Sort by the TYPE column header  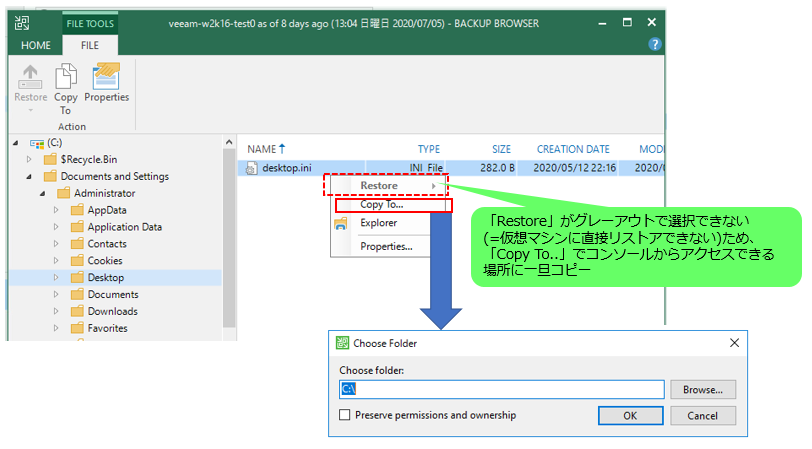pos(429,149)
